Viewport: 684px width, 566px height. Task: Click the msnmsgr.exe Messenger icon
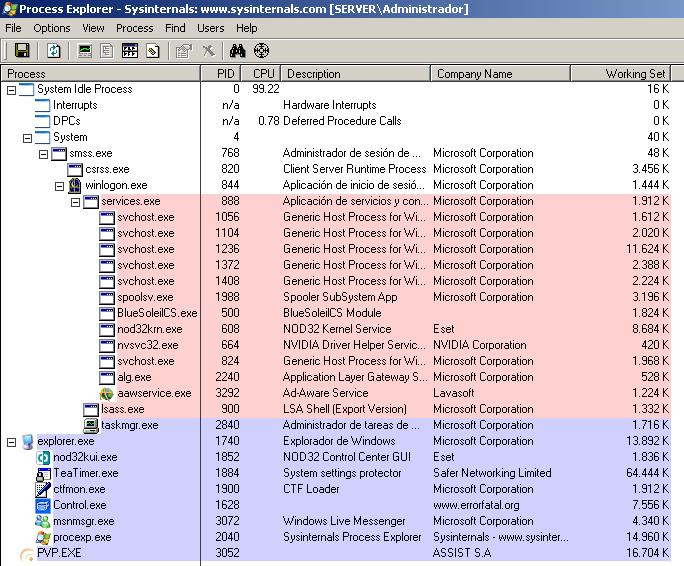[43, 521]
